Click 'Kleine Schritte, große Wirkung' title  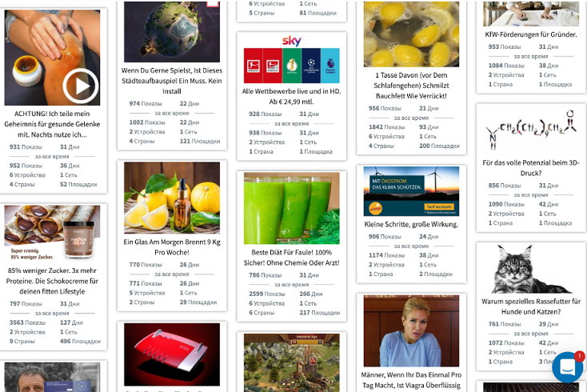pos(411,224)
